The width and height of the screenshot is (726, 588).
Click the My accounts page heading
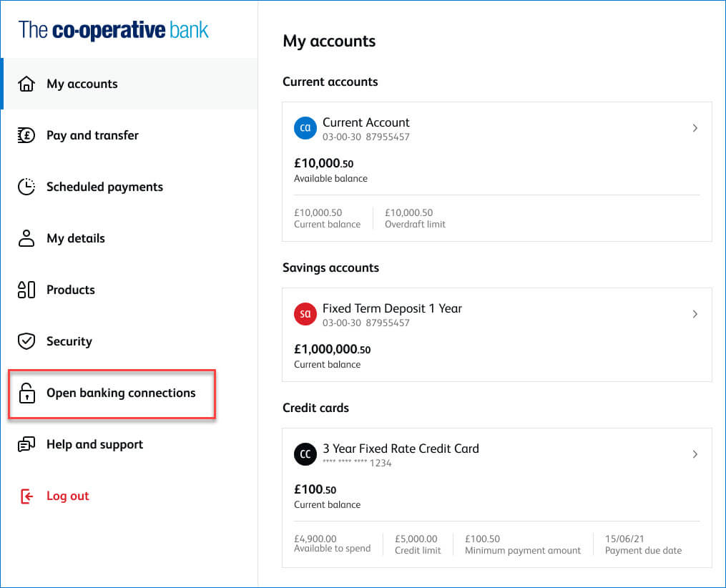coord(329,41)
